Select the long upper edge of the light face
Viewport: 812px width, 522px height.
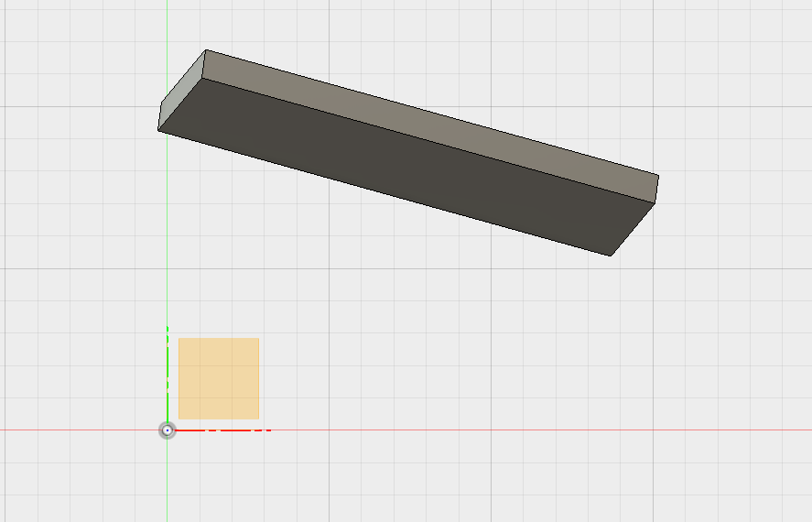[432, 113]
